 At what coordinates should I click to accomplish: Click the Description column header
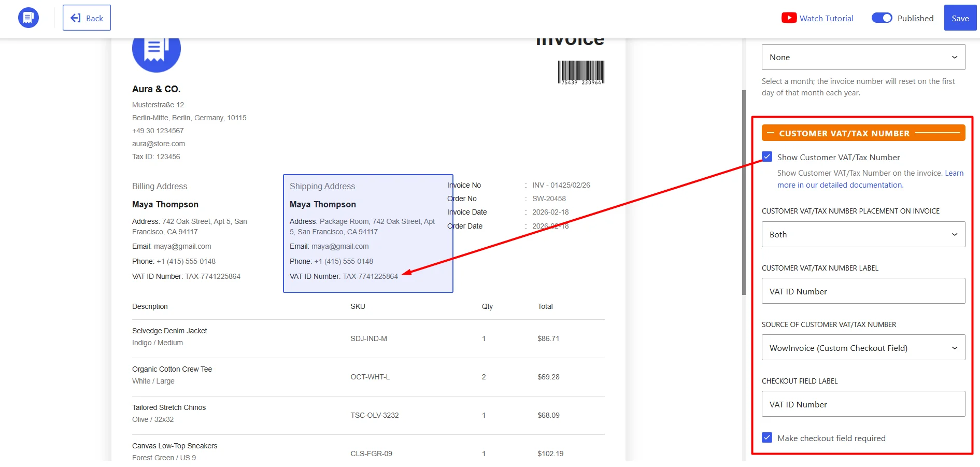click(x=150, y=306)
